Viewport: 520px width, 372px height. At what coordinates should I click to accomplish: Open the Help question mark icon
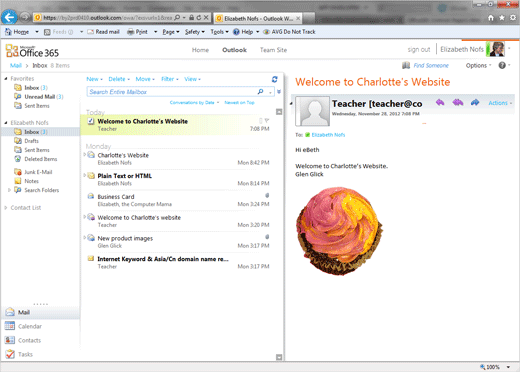pos(502,65)
